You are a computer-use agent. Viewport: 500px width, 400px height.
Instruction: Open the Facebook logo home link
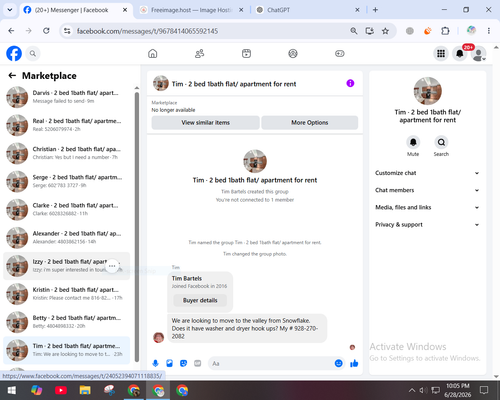coord(14,53)
